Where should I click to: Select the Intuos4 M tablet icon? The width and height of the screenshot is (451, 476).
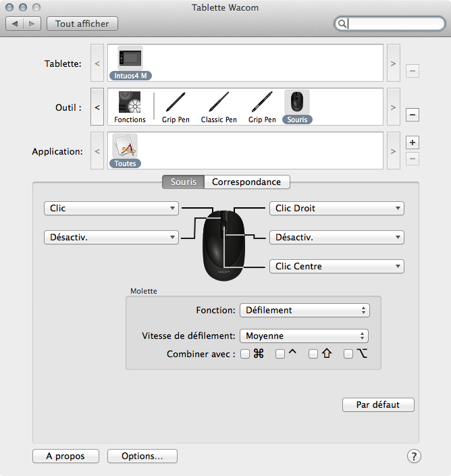click(x=130, y=59)
